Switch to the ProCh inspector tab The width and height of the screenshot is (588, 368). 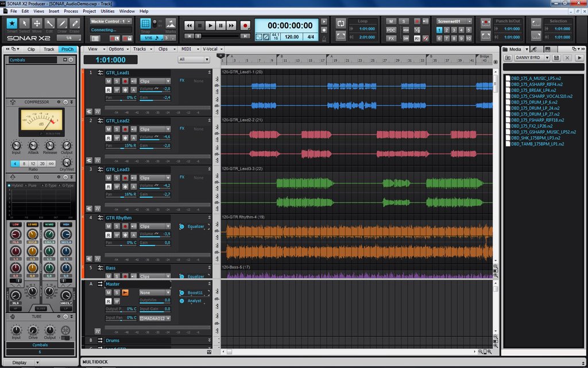[x=68, y=49]
